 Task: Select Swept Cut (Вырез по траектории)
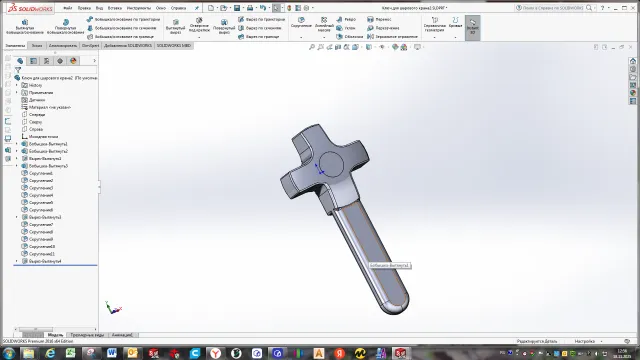tap(261, 19)
